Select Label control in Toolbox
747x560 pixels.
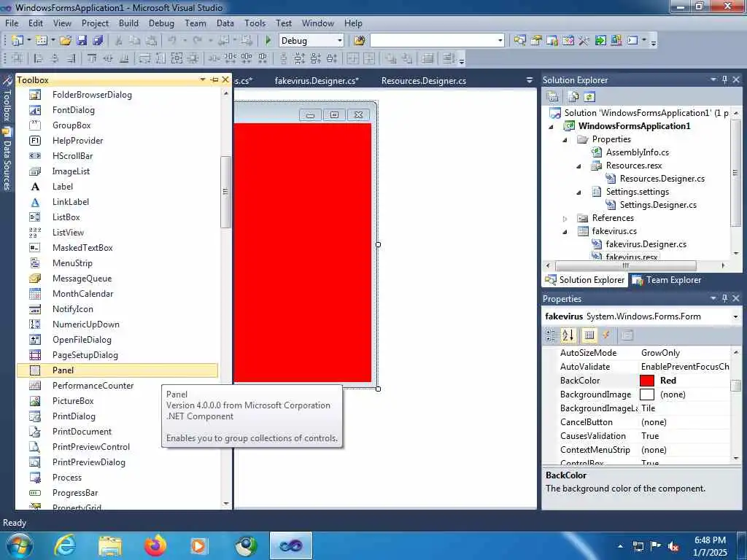117,187
